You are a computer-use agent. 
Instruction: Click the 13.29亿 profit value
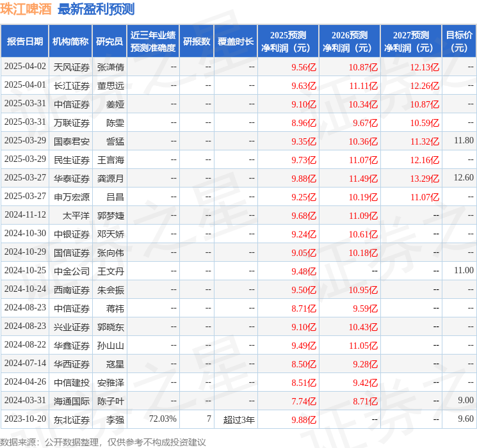(x=424, y=179)
